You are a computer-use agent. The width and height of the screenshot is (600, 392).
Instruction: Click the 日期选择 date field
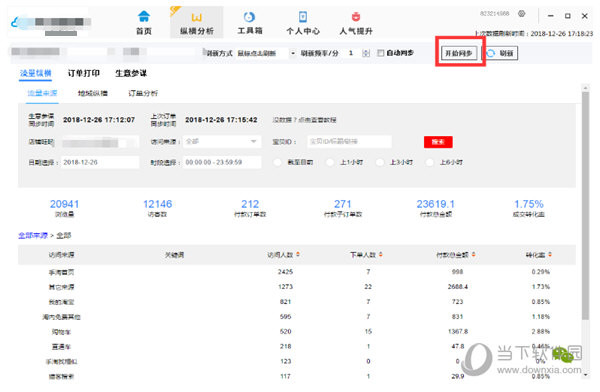pyautogui.click(x=100, y=162)
